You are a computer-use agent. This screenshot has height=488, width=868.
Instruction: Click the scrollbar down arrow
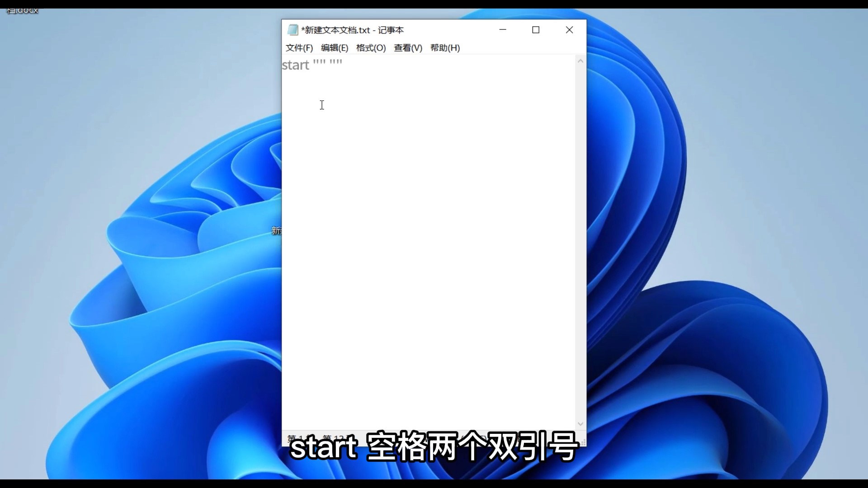(x=580, y=424)
